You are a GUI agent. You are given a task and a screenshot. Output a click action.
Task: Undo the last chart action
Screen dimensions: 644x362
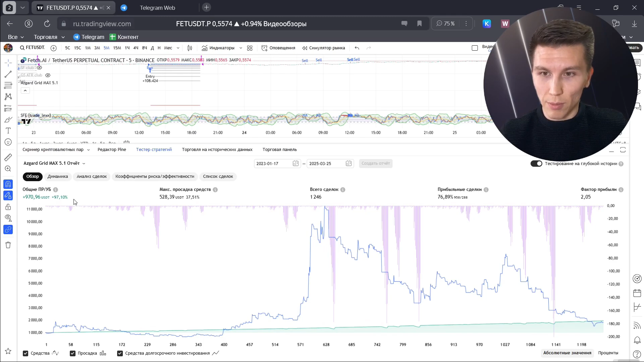[x=357, y=48]
